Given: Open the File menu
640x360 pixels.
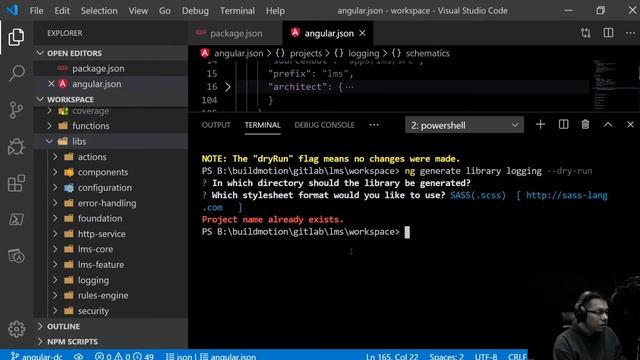Looking at the screenshot, I should [x=36, y=11].
